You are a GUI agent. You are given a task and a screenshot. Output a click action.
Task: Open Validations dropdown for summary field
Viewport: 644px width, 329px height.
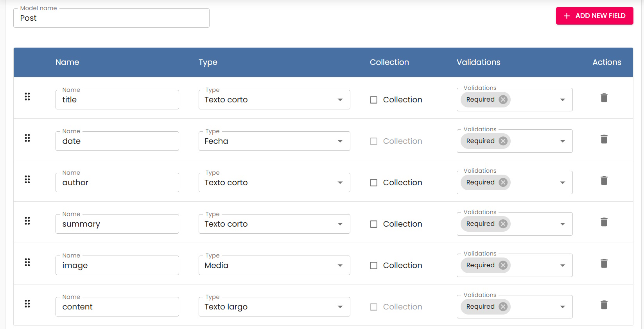[x=562, y=224]
